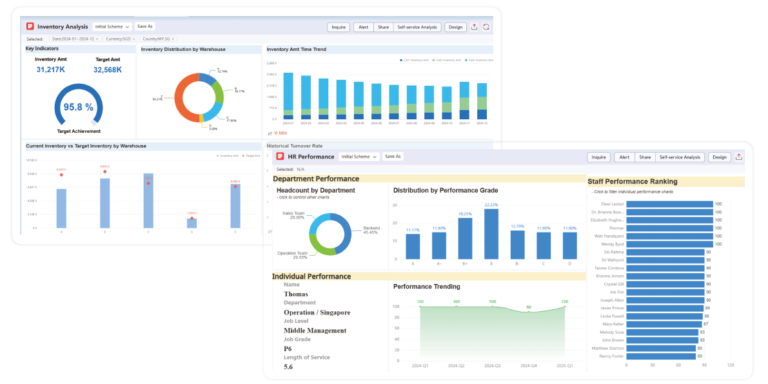Remove the Currency SGD filter chip
The height and width of the screenshot is (384, 768).
click(134, 39)
